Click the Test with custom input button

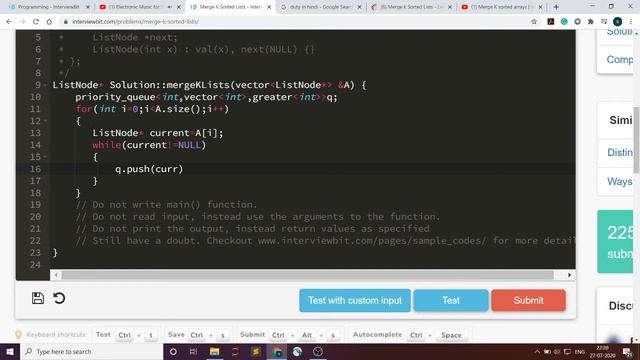point(355,300)
